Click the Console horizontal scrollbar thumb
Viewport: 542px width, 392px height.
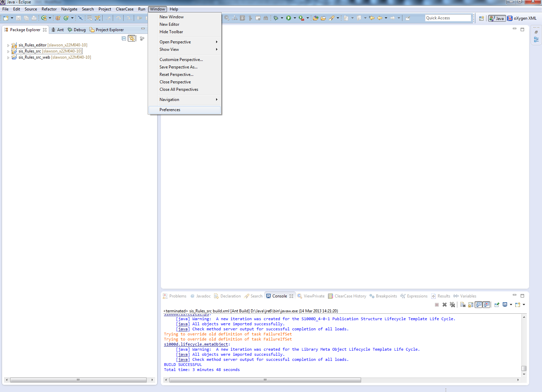pyautogui.click(x=265, y=380)
